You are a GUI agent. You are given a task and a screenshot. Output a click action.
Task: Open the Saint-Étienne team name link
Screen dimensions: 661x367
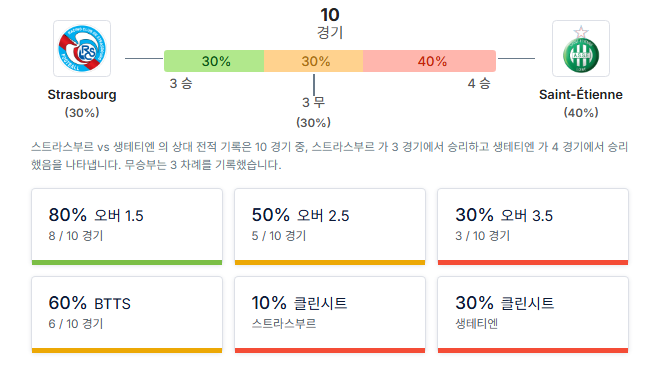pyautogui.click(x=580, y=94)
